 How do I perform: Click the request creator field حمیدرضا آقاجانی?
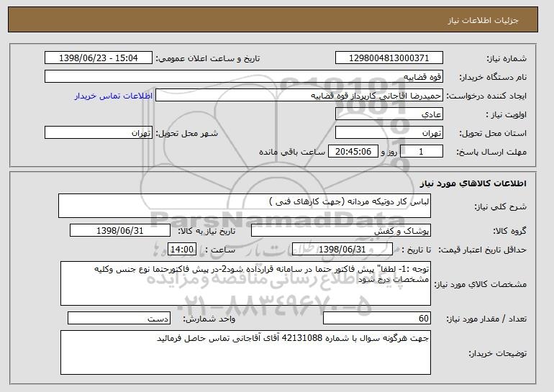click(x=299, y=96)
